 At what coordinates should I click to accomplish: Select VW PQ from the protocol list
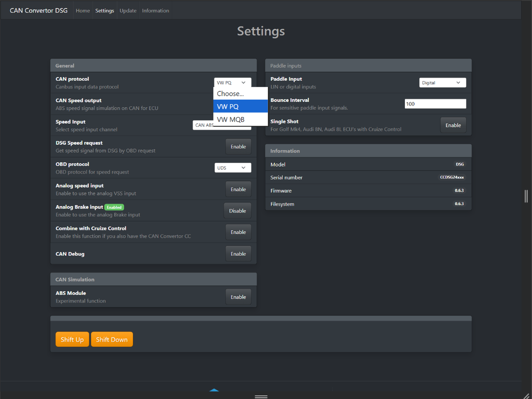point(240,106)
